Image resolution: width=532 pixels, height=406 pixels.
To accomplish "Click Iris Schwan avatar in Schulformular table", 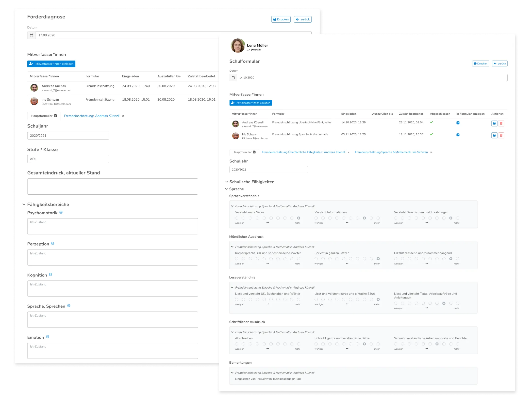I will [x=236, y=136].
